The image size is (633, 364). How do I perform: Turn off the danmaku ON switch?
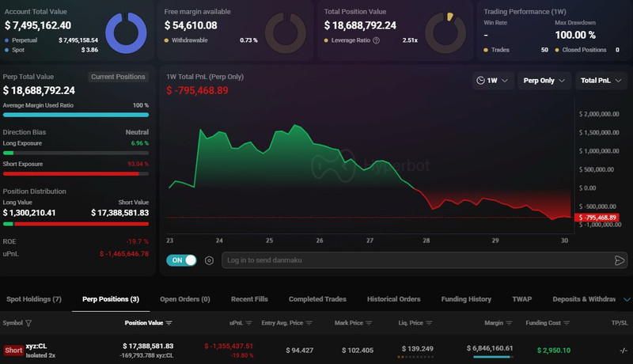[181, 260]
